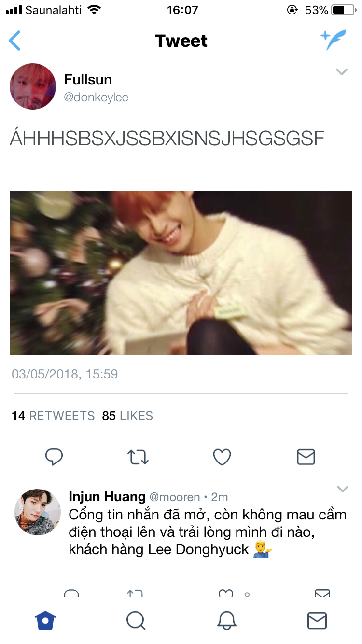View the 14 Retweets list
Image resolution: width=362 pixels, height=644 pixels.
[x=53, y=416]
